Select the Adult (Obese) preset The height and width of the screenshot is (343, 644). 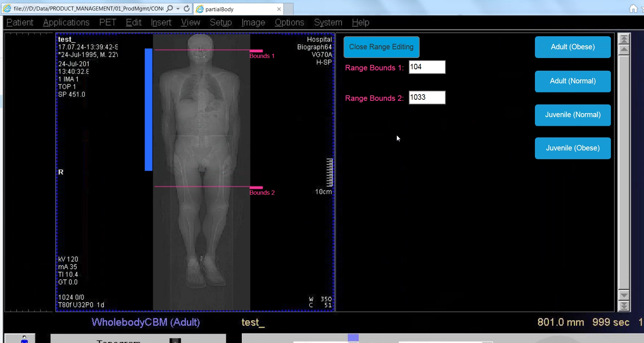pyautogui.click(x=573, y=47)
